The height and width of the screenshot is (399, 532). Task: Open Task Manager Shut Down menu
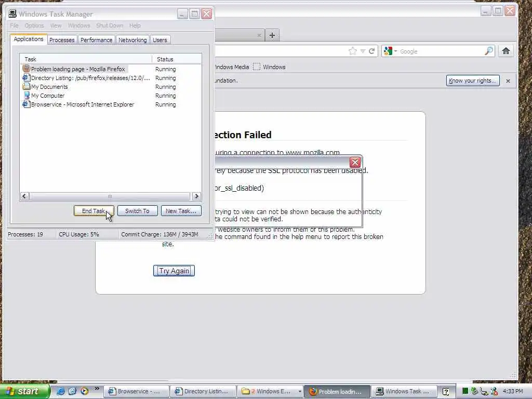(110, 25)
